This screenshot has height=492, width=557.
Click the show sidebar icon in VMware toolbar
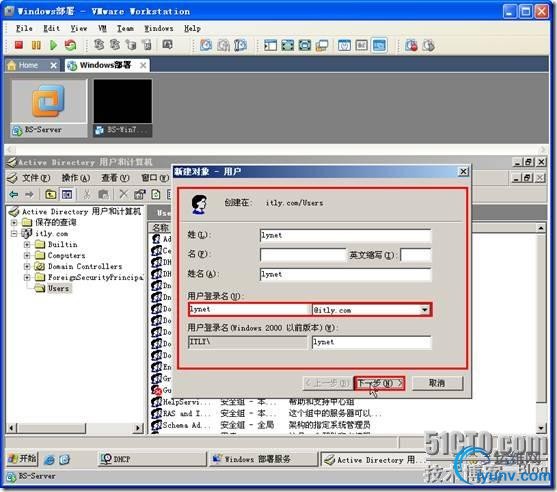pos(270,45)
